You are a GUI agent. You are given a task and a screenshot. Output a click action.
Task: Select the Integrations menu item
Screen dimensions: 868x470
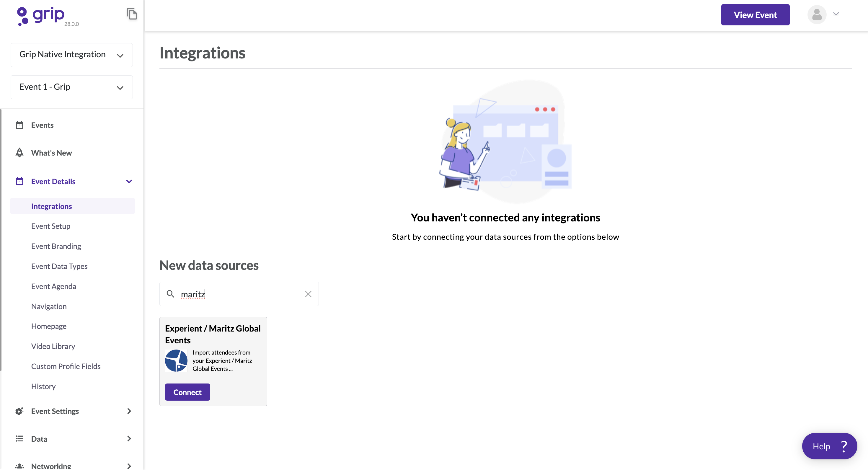point(72,206)
